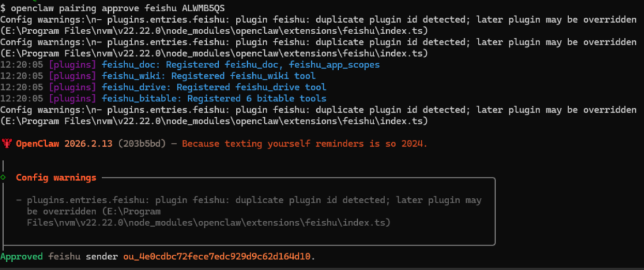Click the green 'Approved' status word
Screen dimensions: 644x270
22,257
